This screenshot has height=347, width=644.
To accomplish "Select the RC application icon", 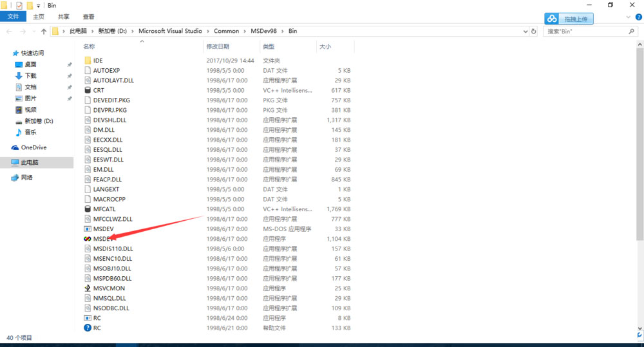I will (x=88, y=318).
